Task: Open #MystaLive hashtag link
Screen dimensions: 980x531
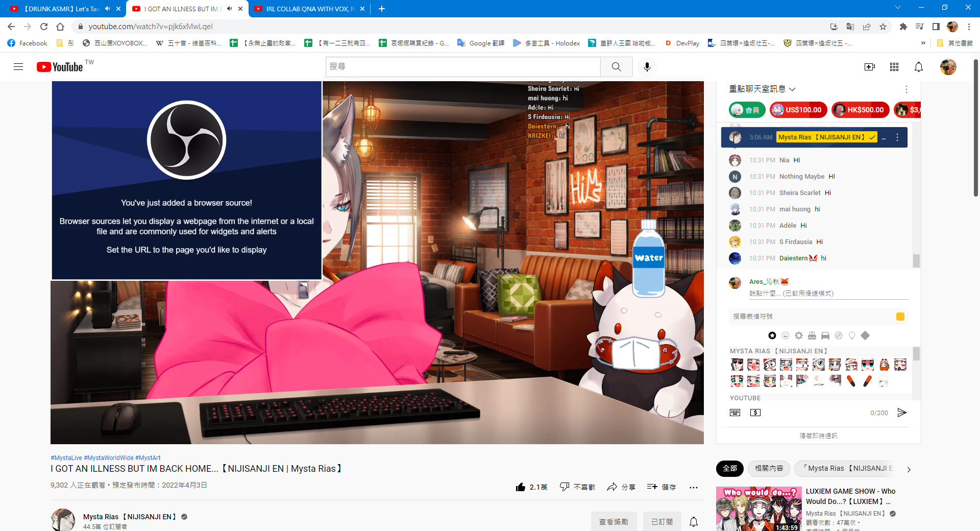Action: pyautogui.click(x=66, y=458)
